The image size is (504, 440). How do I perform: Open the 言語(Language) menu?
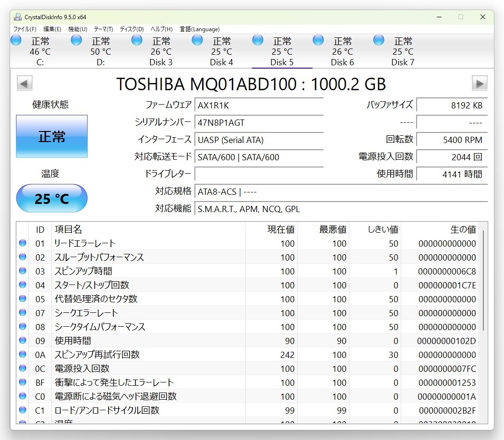(x=199, y=29)
